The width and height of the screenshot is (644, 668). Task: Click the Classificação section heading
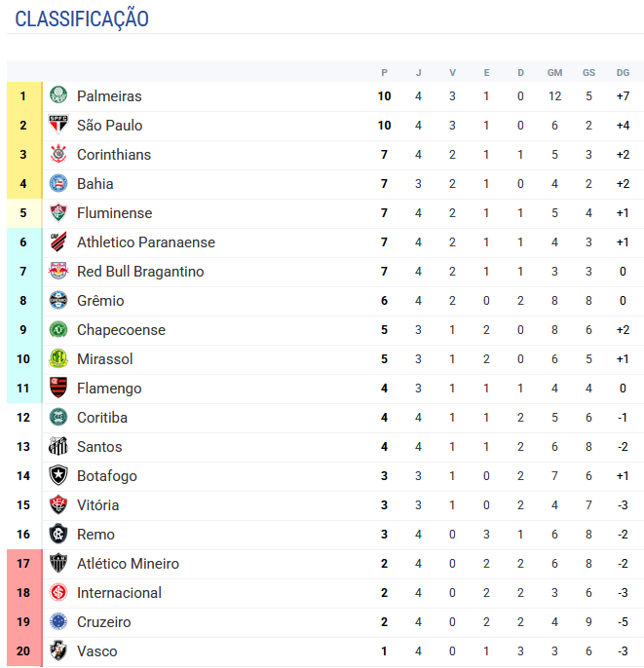tap(82, 19)
